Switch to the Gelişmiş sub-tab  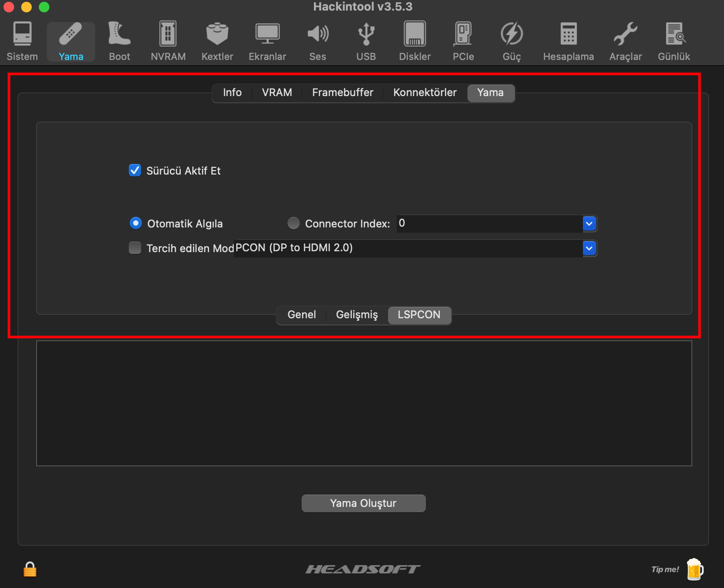(x=357, y=315)
